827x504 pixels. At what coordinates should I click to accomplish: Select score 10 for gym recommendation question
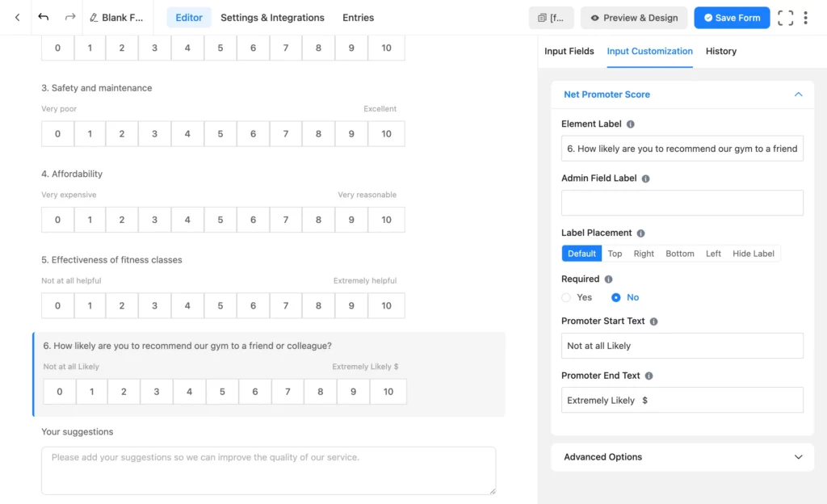pyautogui.click(x=388, y=392)
